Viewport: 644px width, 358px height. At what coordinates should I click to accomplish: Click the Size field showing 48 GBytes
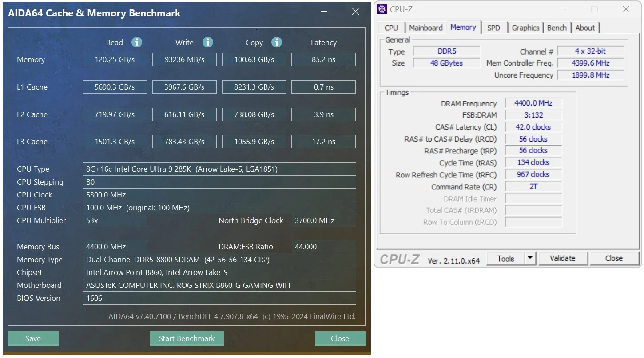(x=446, y=63)
